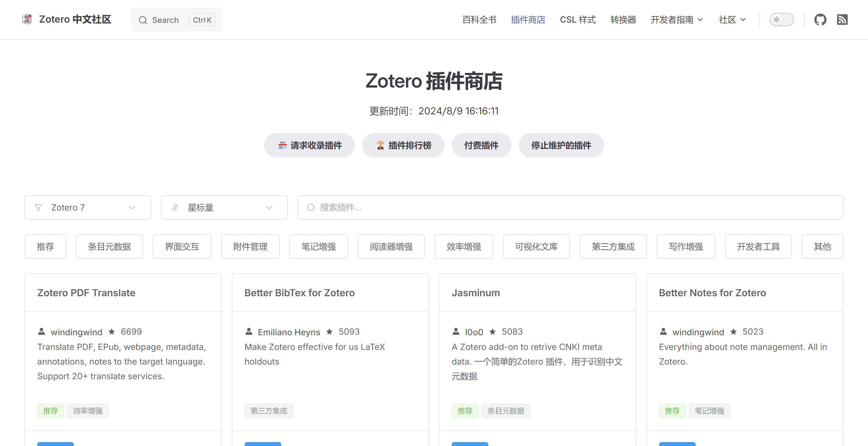868x446 pixels.
Task: Go to 百科全书 in the navigation
Action: (479, 20)
